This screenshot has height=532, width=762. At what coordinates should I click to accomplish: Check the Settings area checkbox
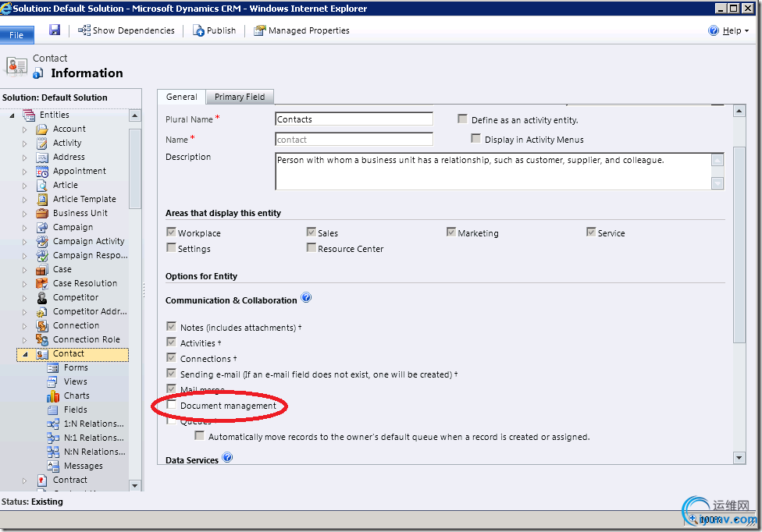click(171, 247)
